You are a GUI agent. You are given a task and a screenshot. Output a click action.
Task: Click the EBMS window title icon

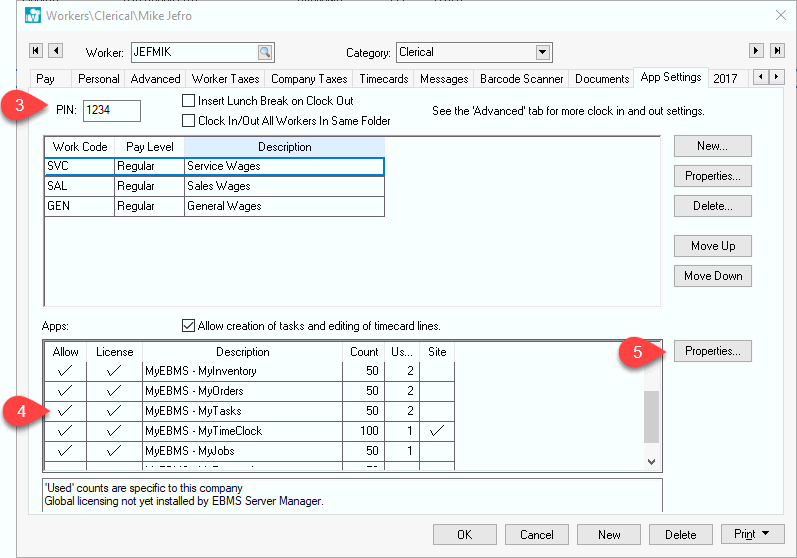pyautogui.click(x=32, y=15)
